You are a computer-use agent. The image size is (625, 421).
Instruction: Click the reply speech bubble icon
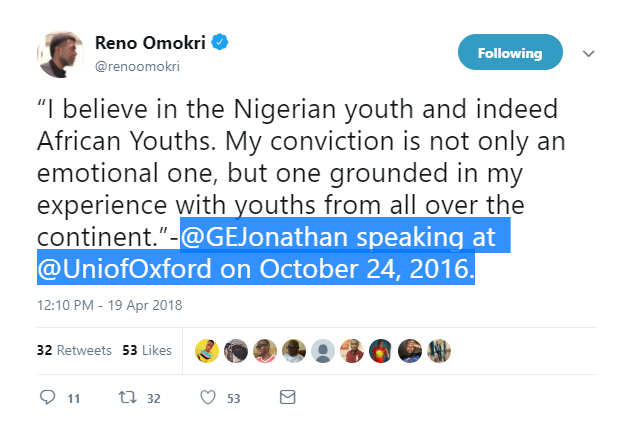point(46,397)
